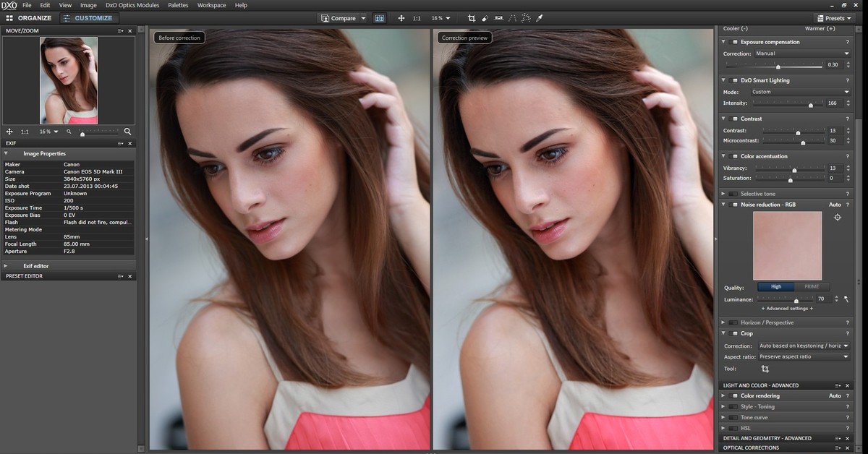Open the File menu

(27, 5)
